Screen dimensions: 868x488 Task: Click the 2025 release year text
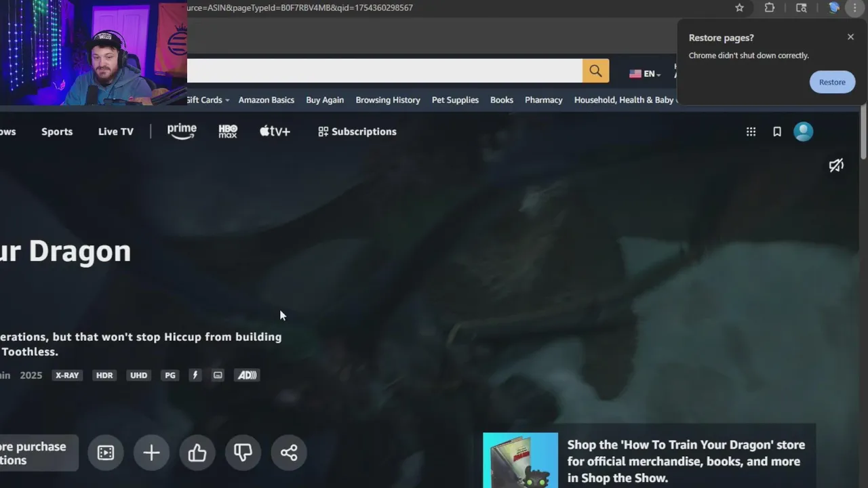[x=31, y=375]
